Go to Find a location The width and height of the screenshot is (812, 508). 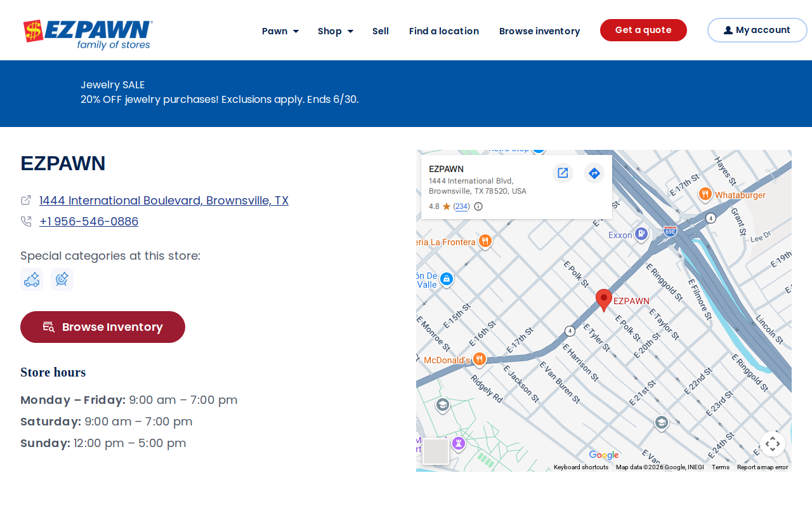coord(444,31)
